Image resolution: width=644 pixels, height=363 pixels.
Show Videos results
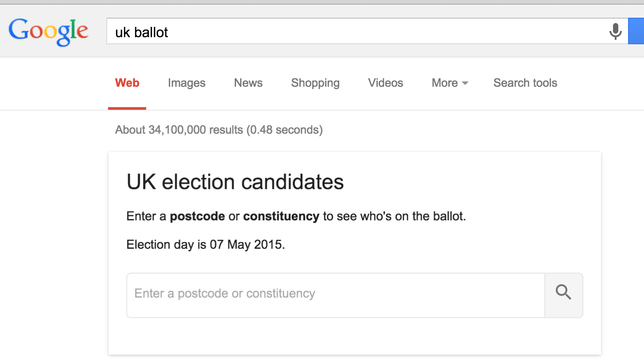385,83
